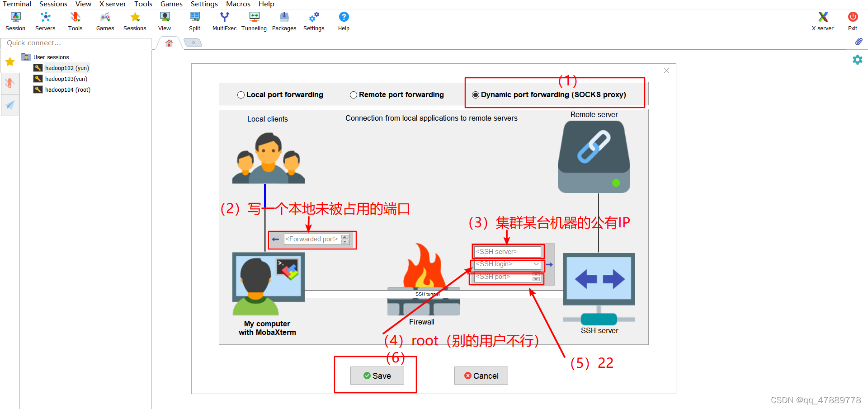Open the Help question-mark toolbar icon
Image resolution: width=868 pixels, height=409 pixels.
(344, 21)
